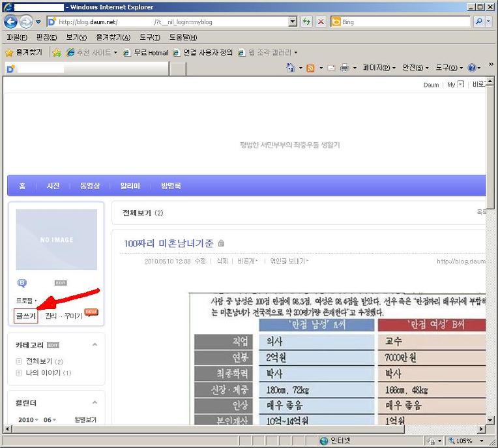The image size is (498, 448).
Task: Open the 도구(T) menu
Action: [x=150, y=37]
